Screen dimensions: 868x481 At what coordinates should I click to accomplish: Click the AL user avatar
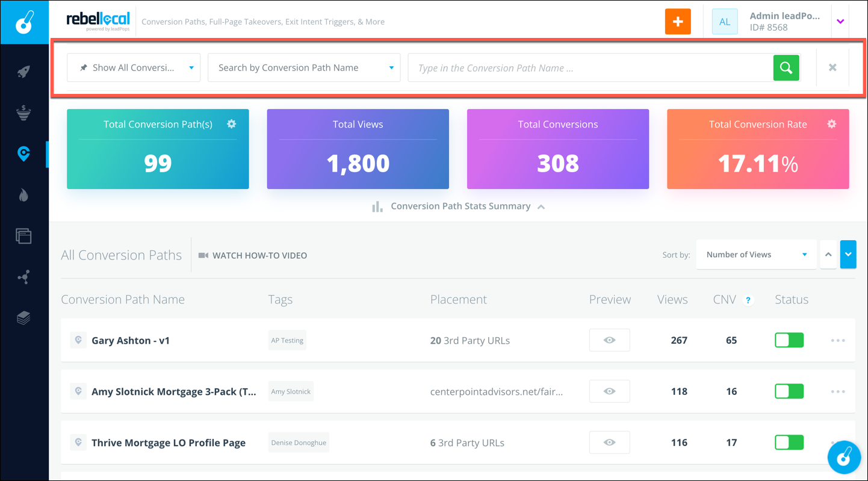click(x=725, y=22)
